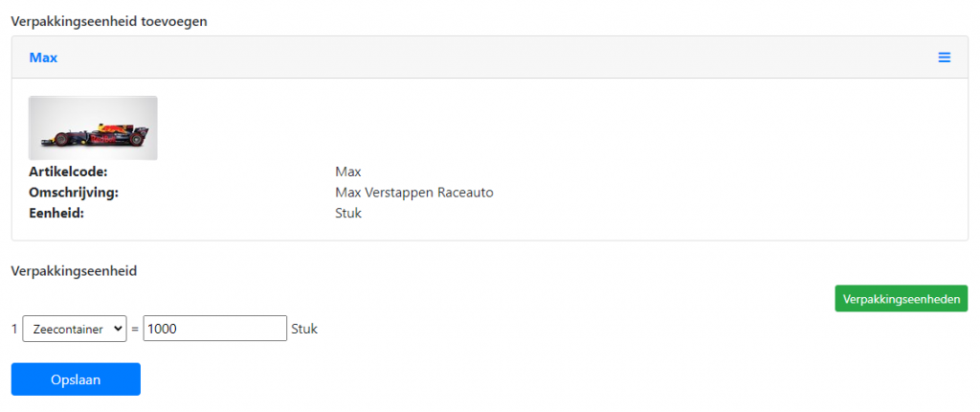Click the Max Verstappen Raceauto description text
The width and height of the screenshot is (980, 412).
click(x=413, y=193)
